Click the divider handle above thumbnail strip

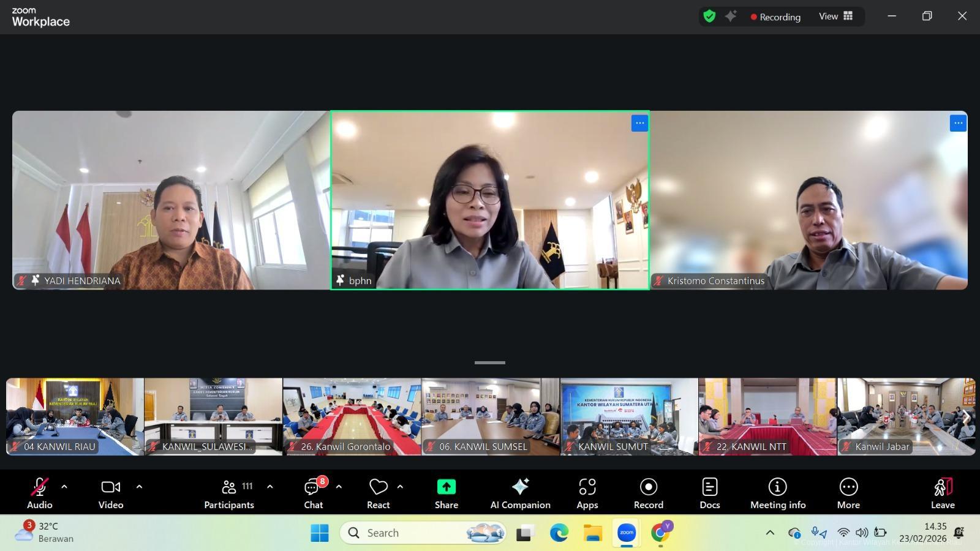click(x=490, y=362)
